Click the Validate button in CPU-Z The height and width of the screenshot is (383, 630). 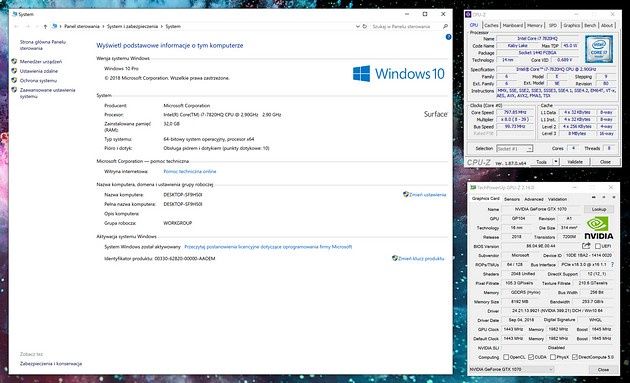coord(575,162)
